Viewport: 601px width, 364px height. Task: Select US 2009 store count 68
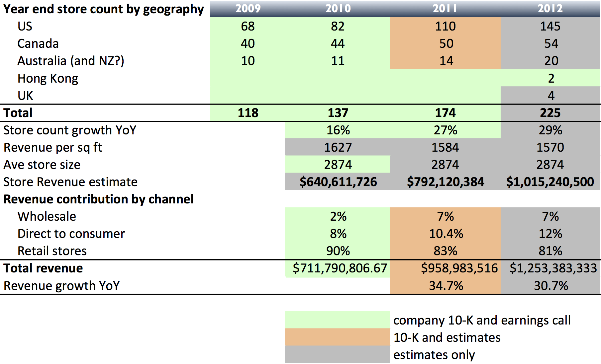pos(248,26)
